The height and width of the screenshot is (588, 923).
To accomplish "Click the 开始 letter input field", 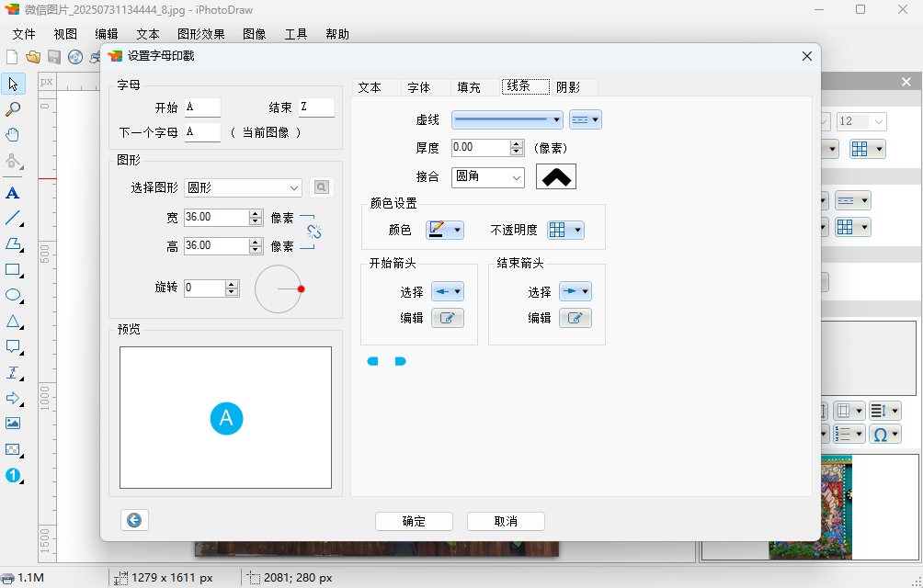I will (202, 107).
